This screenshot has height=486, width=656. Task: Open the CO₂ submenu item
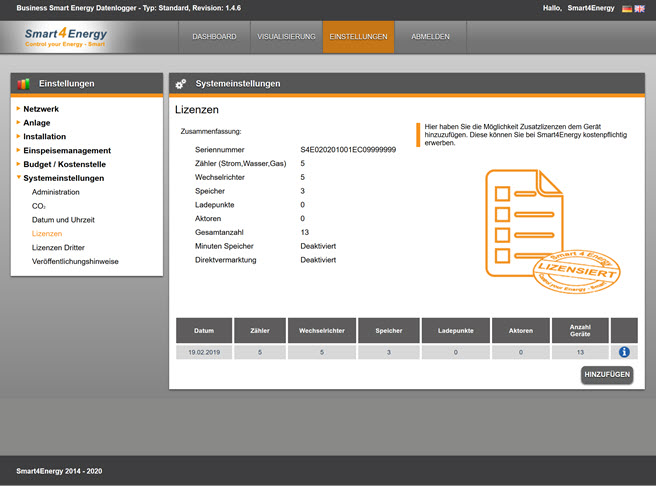click(39, 206)
